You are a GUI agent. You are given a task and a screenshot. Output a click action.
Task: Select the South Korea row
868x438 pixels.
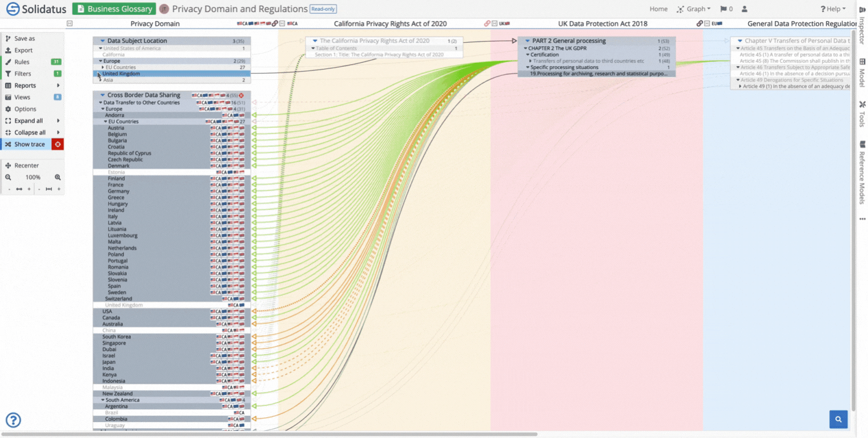[171, 337]
